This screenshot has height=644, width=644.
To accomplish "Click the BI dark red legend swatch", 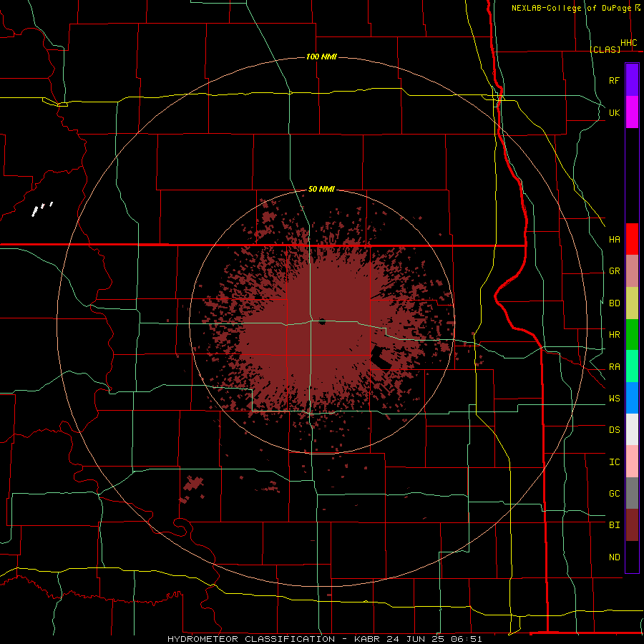I will (x=632, y=525).
